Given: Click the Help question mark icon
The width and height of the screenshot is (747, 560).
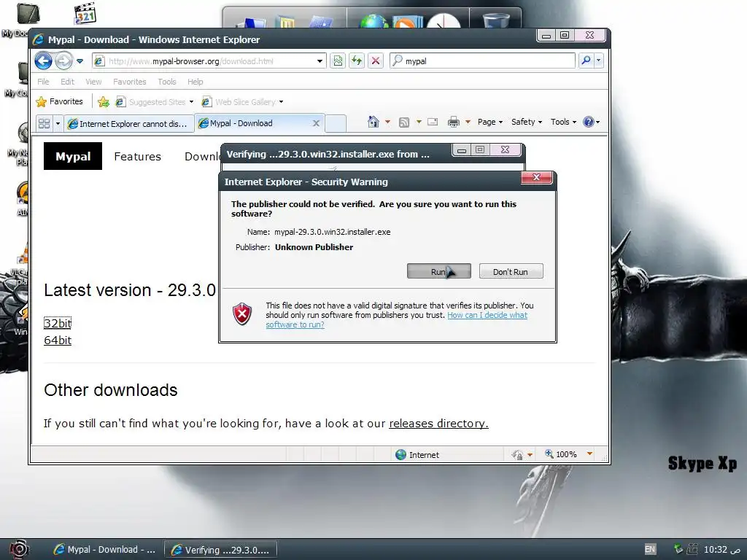Looking at the screenshot, I should click(589, 122).
